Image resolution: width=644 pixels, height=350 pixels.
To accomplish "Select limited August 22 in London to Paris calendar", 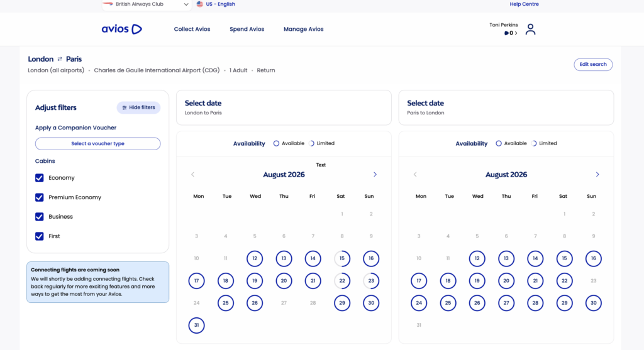I will (342, 281).
